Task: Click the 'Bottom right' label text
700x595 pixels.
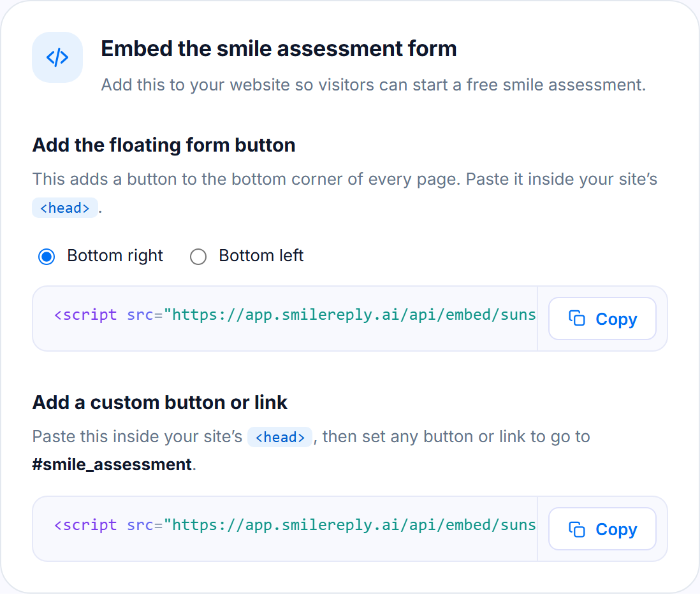Action: click(115, 256)
